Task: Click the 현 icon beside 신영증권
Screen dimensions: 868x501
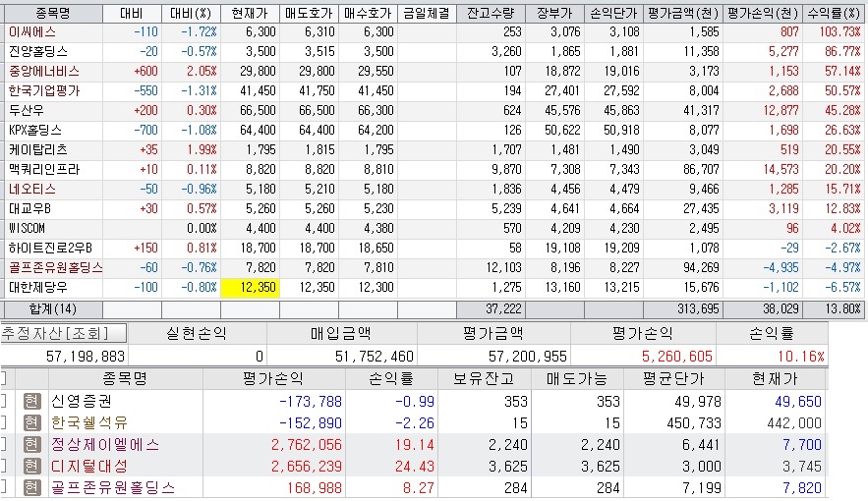Action: pos(32,401)
